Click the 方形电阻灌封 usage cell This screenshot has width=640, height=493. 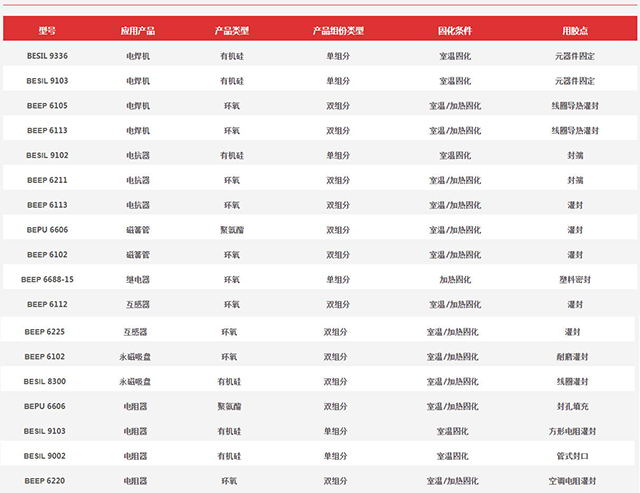576,431
